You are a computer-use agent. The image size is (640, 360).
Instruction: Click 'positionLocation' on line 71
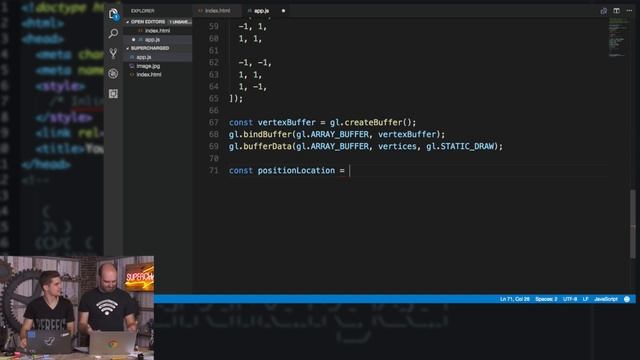296,171
